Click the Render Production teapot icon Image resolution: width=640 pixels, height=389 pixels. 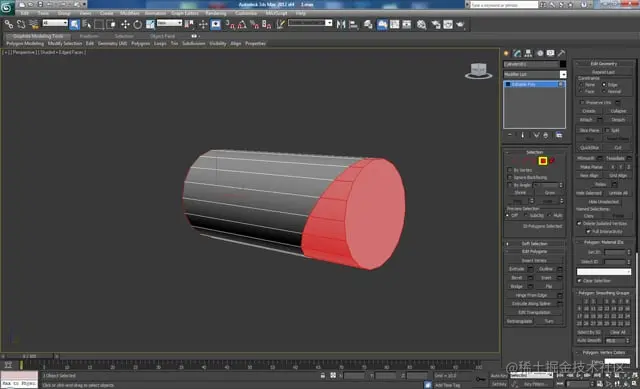click(x=460, y=24)
